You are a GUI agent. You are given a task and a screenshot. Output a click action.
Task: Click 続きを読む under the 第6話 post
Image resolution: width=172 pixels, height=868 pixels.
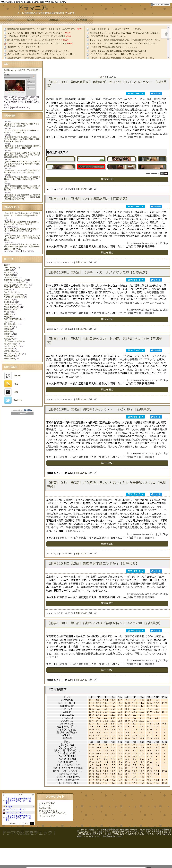tap(107, 319)
